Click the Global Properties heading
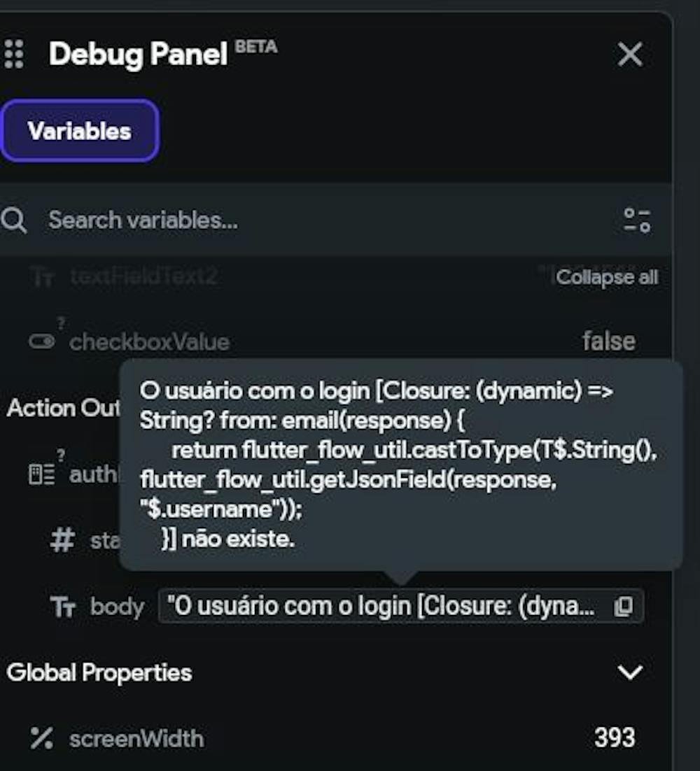The image size is (700, 771). click(99, 673)
